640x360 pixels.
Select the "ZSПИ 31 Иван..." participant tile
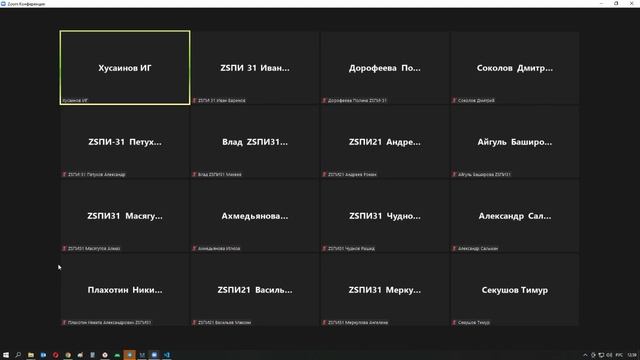[255, 68]
